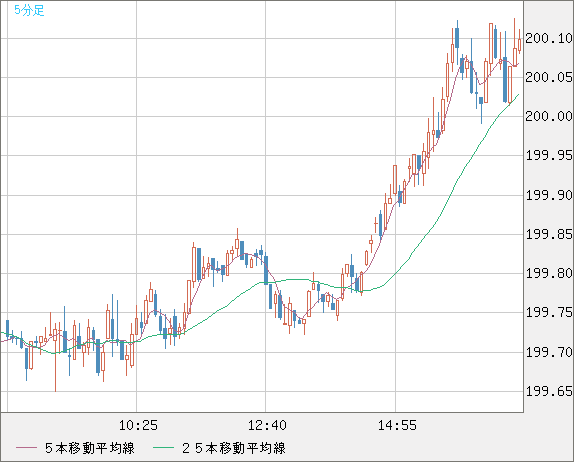This screenshot has height=462, width=574.
Task: Click the purple 5-period moving average legend swatch
Action: [x=26, y=448]
